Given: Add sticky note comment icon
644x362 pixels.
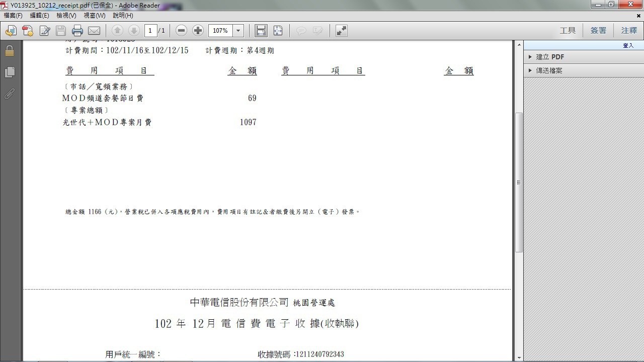Looking at the screenshot, I should coord(301,31).
